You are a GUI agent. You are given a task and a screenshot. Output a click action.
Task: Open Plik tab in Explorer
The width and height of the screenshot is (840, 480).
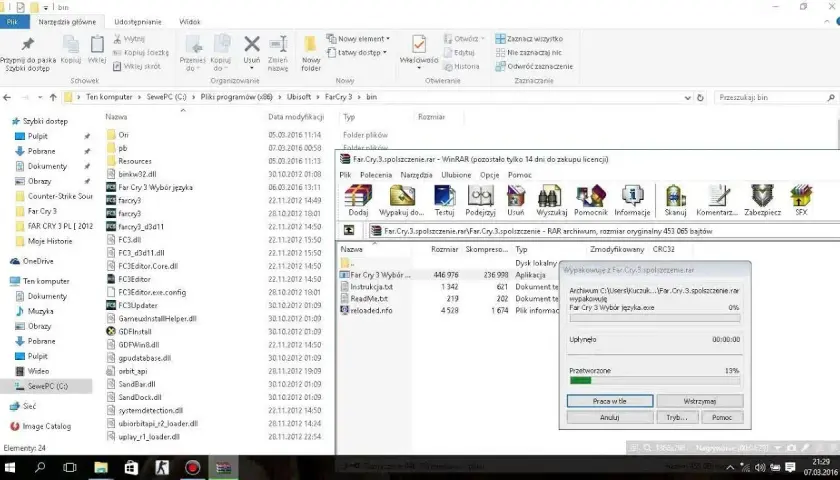pyautogui.click(x=13, y=22)
